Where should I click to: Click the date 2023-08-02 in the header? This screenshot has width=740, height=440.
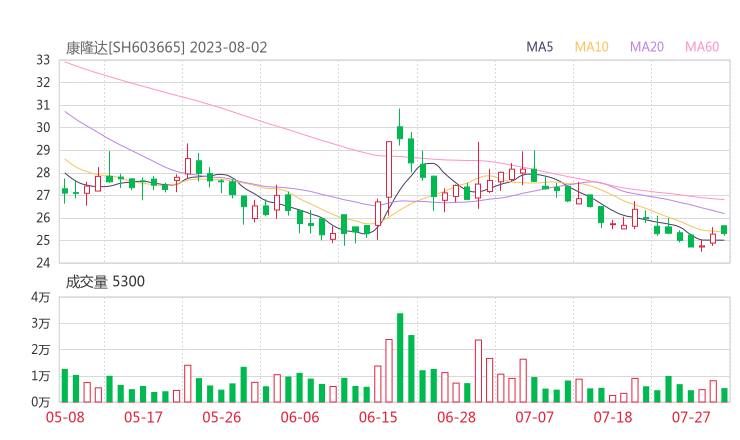click(228, 47)
